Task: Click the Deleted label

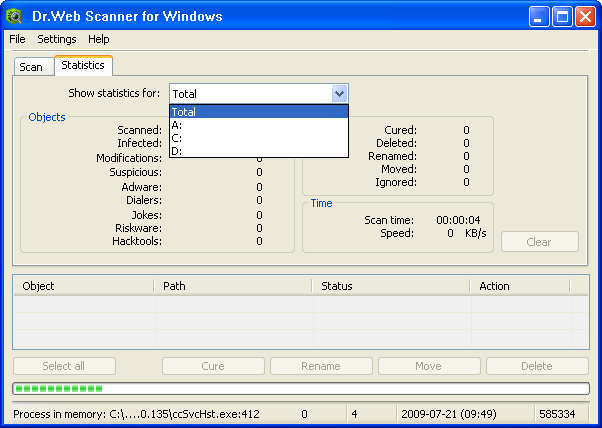Action: (396, 143)
